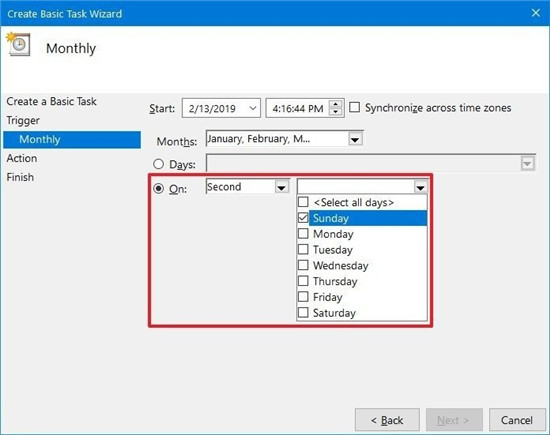Click into the start time field
The width and height of the screenshot is (550, 435).
297,108
